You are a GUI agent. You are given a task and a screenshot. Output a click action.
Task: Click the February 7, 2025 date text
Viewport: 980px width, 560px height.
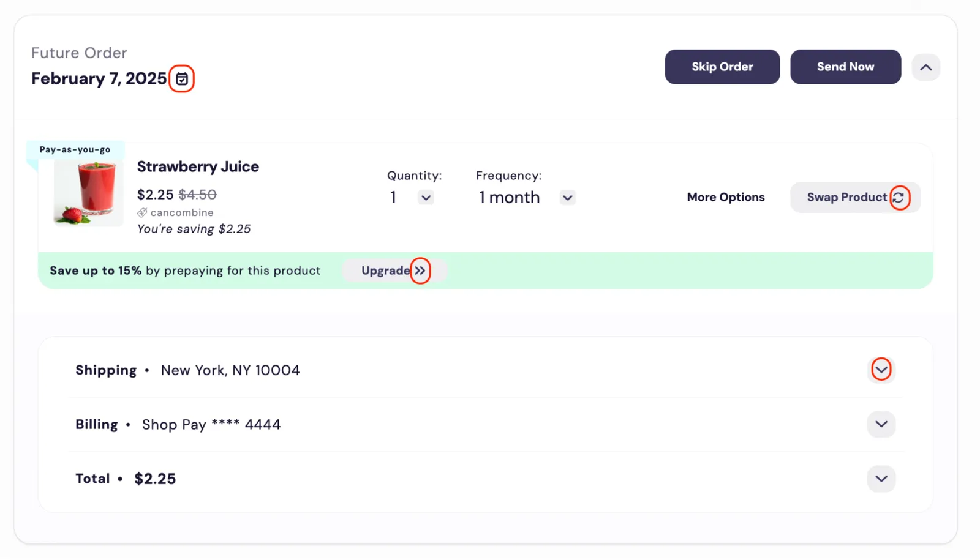[x=99, y=79]
